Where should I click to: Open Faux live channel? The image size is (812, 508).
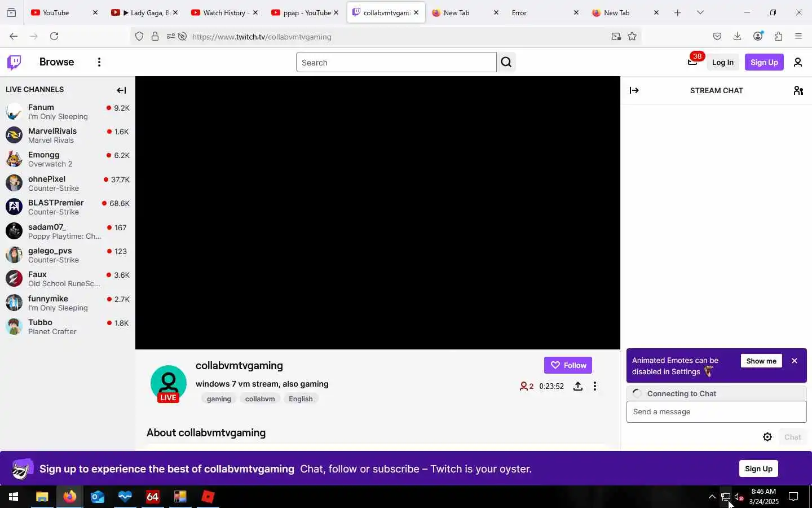pos(68,279)
